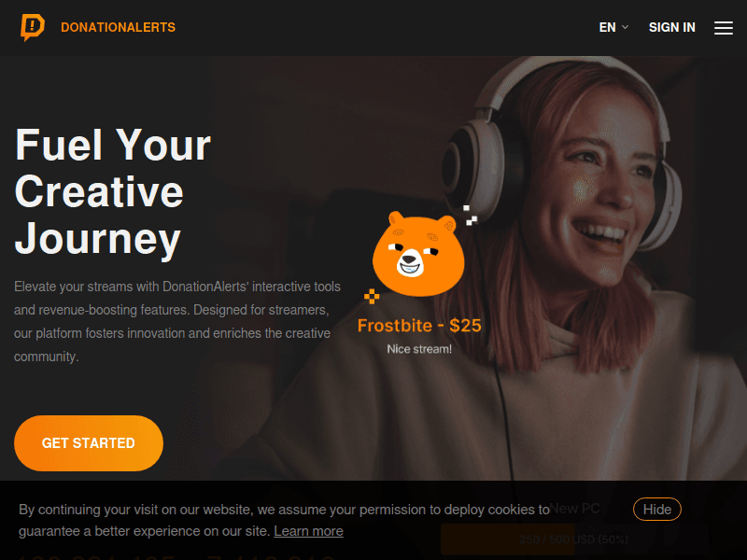The width and height of the screenshot is (747, 560).
Task: Click the GET STARTED button
Action: pyautogui.click(x=89, y=442)
